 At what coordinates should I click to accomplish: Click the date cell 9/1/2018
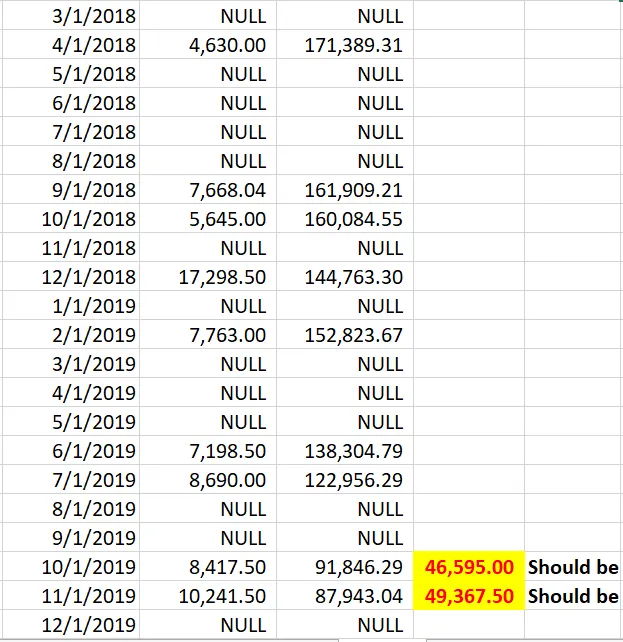(71, 190)
